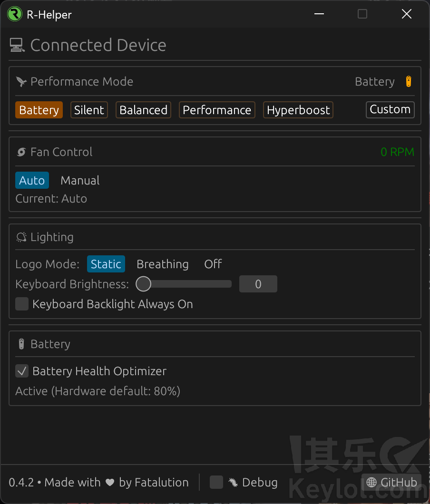Click the heart icon in the footer

[x=110, y=483]
